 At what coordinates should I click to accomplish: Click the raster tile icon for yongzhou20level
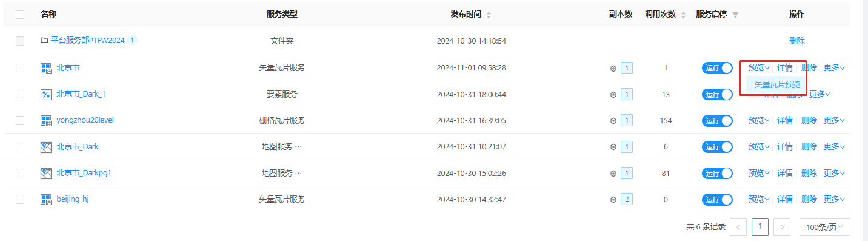click(46, 120)
